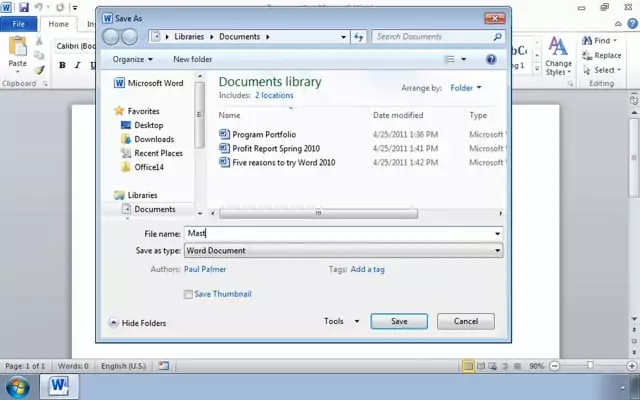Toggle Italic formatting in the Word ribbon

[78, 65]
